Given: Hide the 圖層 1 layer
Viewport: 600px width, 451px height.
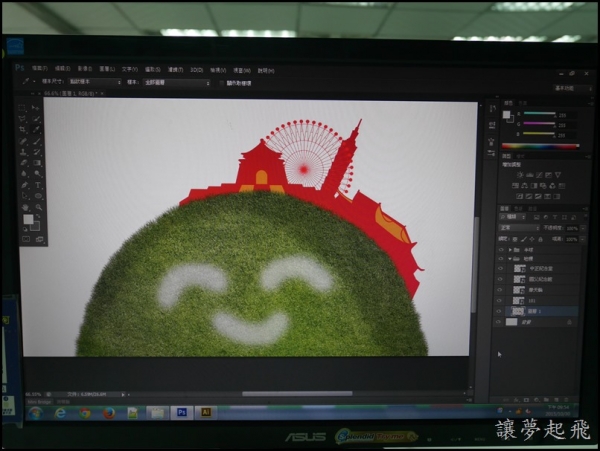Looking at the screenshot, I should coord(499,311).
